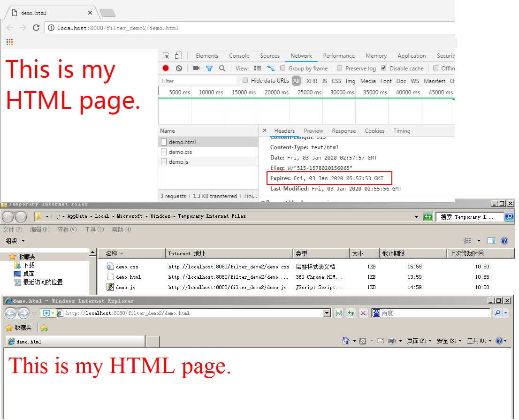This screenshot has width=519, height=420.
Task: Switch to the Elements DevTools tab
Action: [207, 55]
